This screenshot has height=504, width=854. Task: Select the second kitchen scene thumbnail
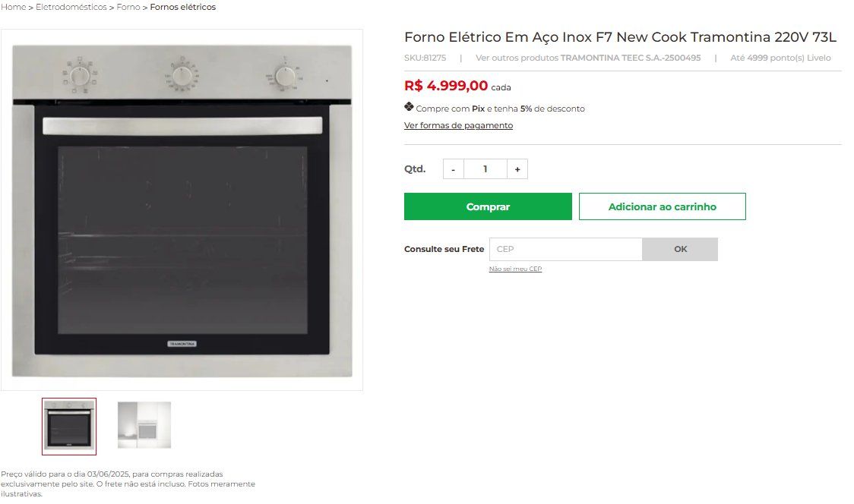click(x=144, y=425)
